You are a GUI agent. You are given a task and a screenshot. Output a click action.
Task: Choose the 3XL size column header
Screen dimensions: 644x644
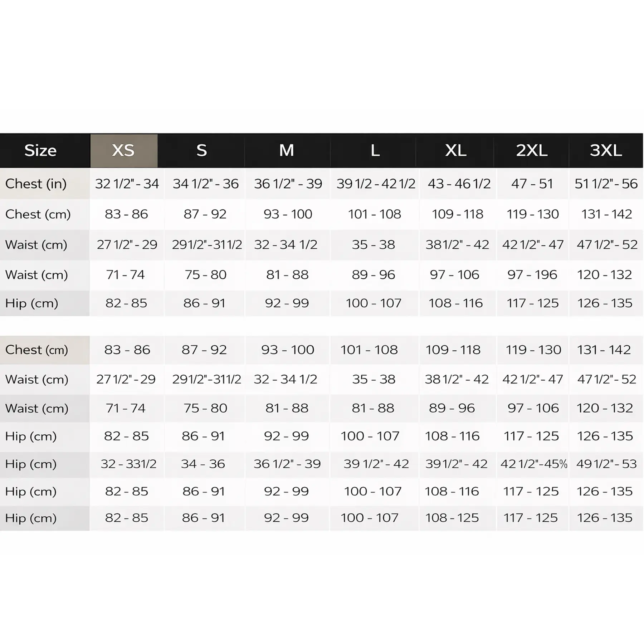point(606,151)
